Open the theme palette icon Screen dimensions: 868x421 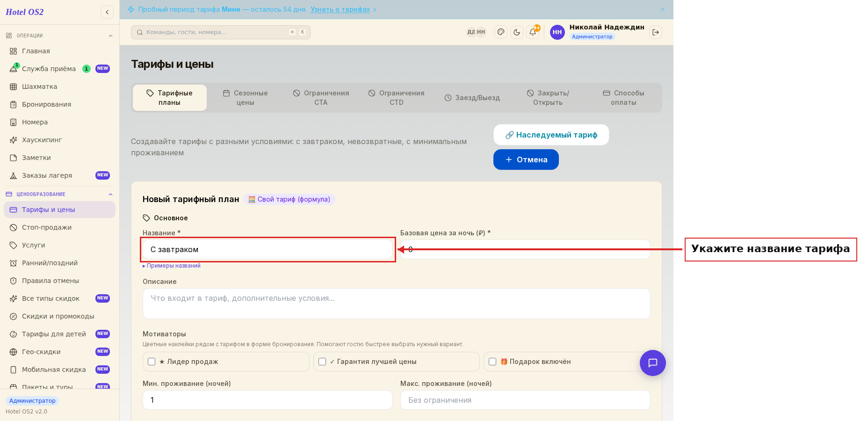click(501, 32)
